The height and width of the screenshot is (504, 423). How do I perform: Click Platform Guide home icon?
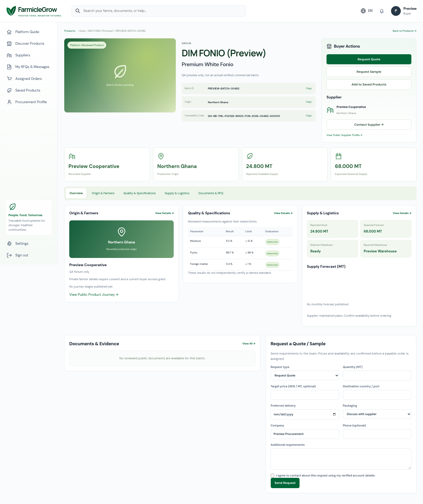9,32
